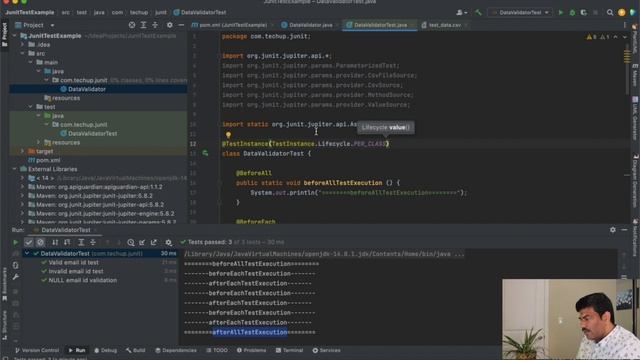The height and width of the screenshot is (360, 640).
Task: Toggle the Structure tool window stripe button
Action: tap(4, 325)
